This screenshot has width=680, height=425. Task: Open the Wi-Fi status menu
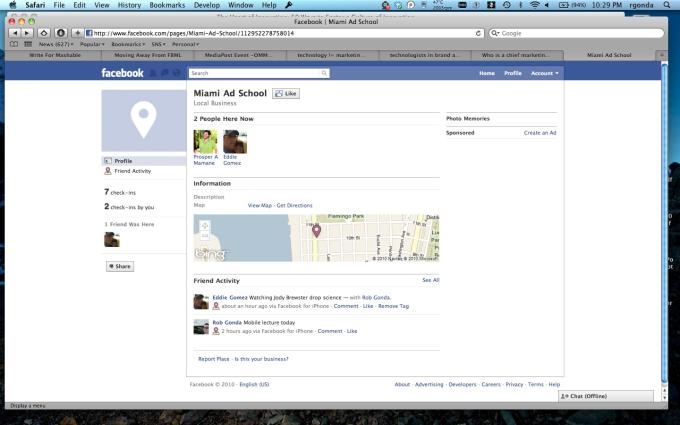[535, 5]
